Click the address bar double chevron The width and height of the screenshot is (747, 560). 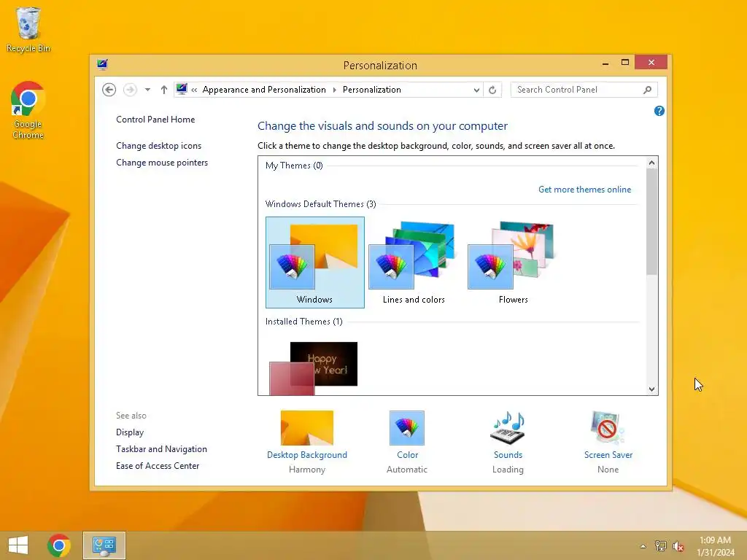tap(194, 90)
